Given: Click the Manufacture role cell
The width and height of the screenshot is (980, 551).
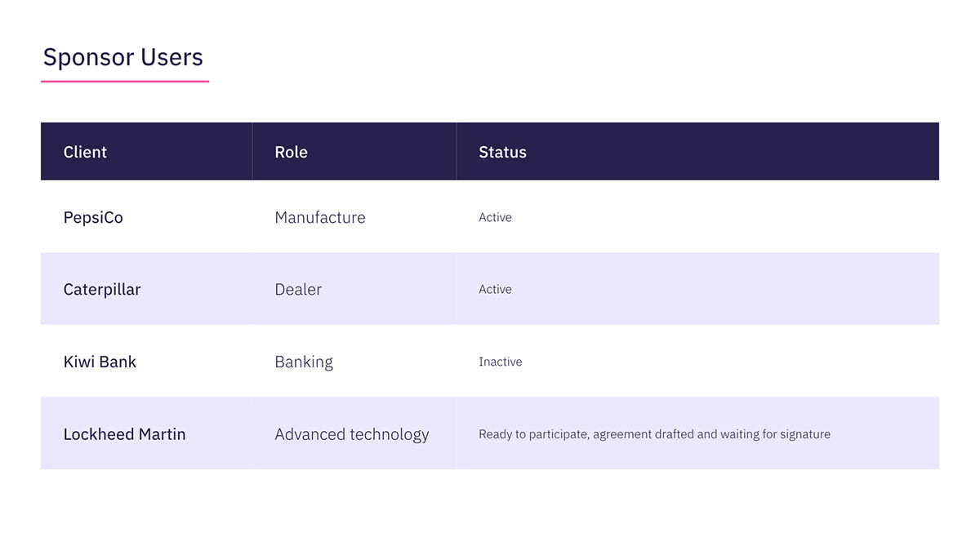Looking at the screenshot, I should click(320, 217).
